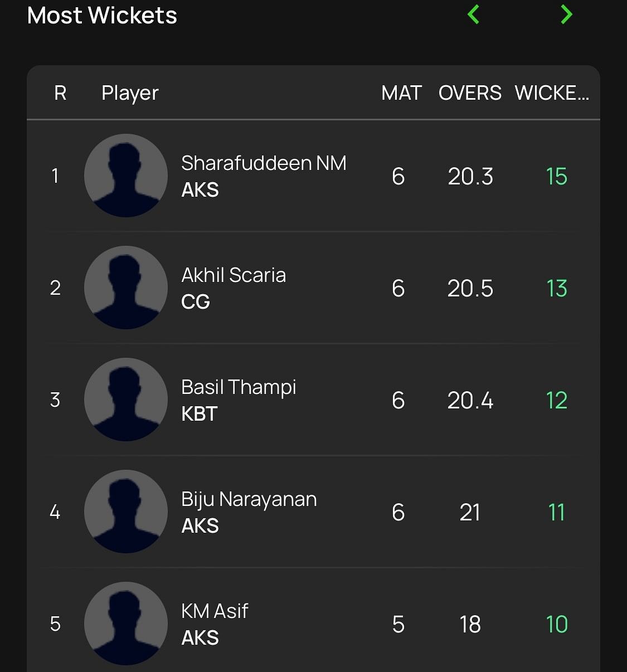Click the KBT team label
This screenshot has height=672, width=627.
point(199,414)
